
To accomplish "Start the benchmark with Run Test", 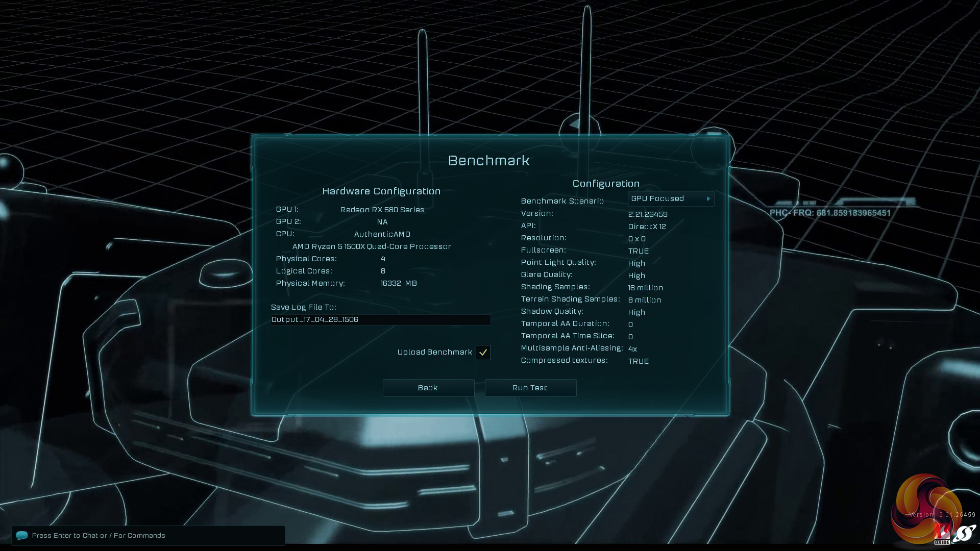I will tap(530, 388).
